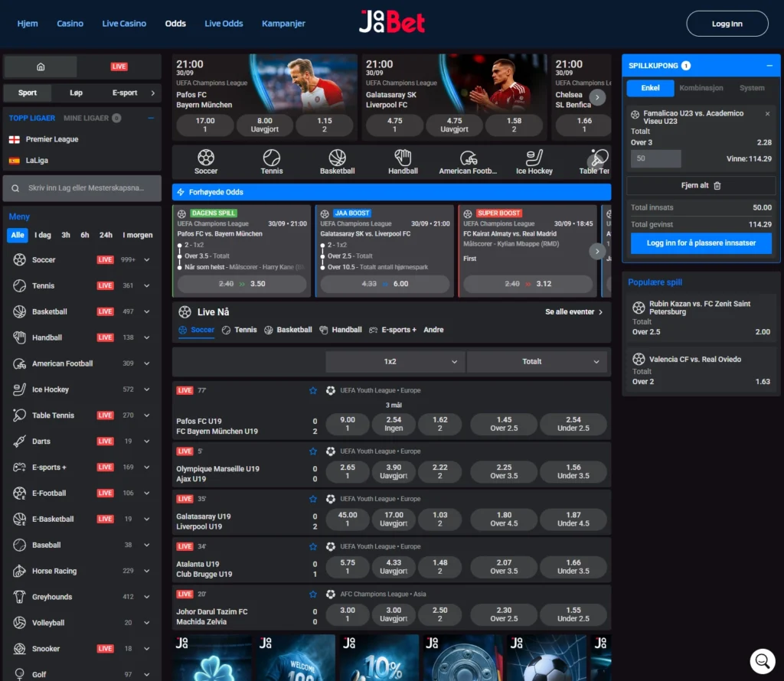Screen dimensions: 784x681
Task: Favorite the Atalanta U19 match star
Action: 312,546
